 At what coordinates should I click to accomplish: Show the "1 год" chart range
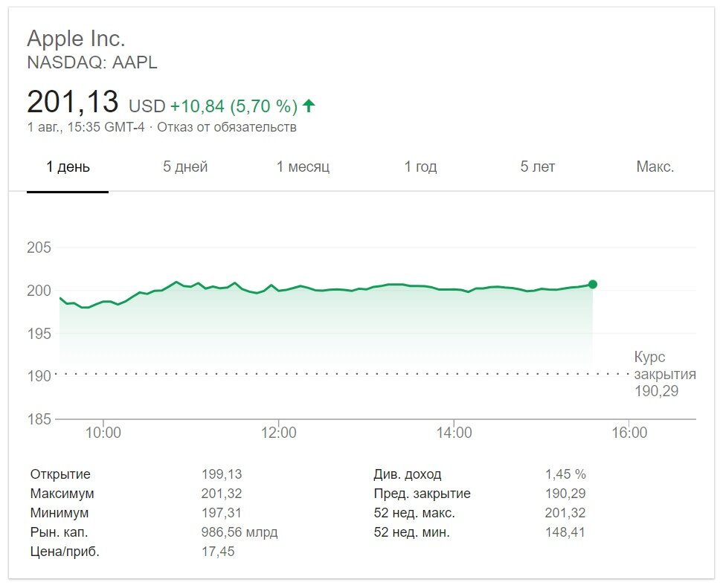point(420,167)
